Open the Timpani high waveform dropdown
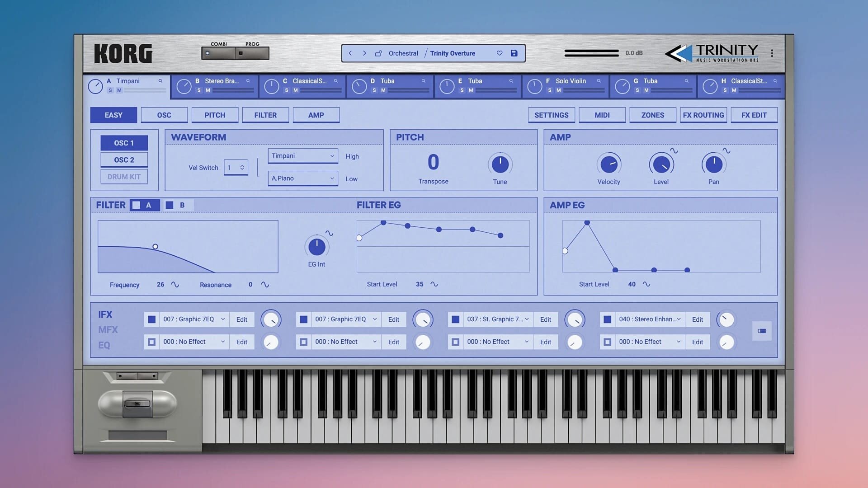868x488 pixels. 302,156
